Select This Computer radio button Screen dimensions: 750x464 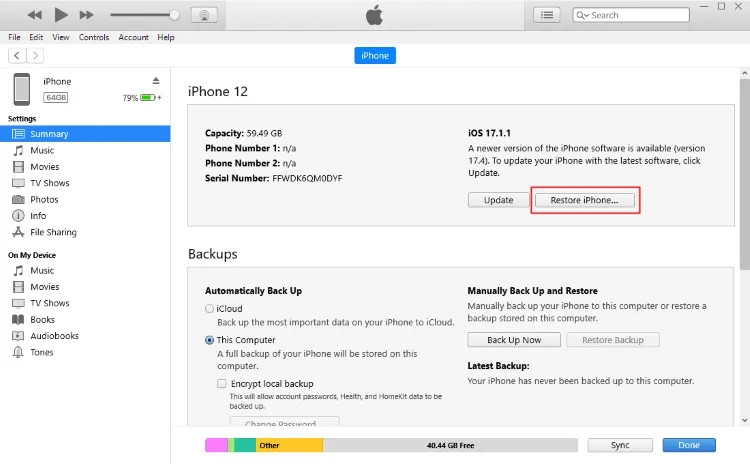210,340
